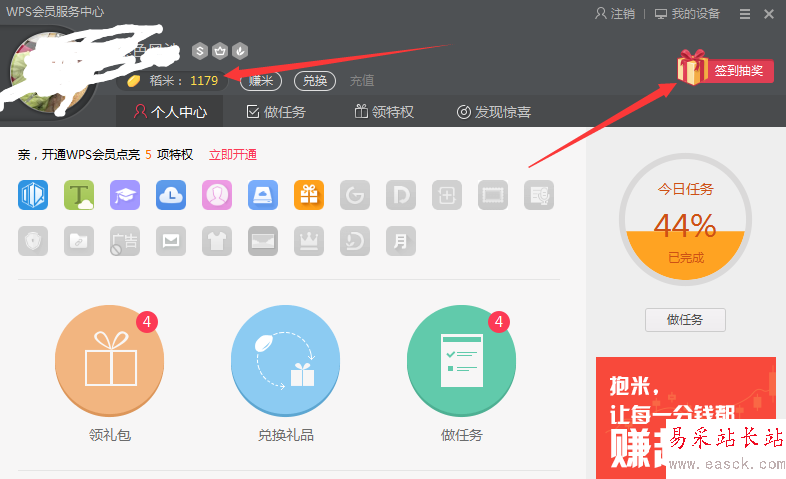This screenshot has height=479, width=786.
Task: Click the grey 广告 ad-block icon
Action: [x=125, y=241]
